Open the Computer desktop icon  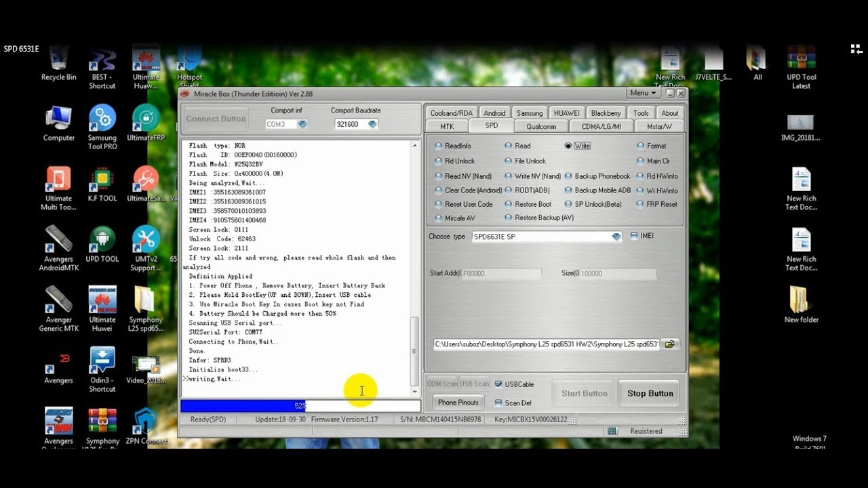59,123
